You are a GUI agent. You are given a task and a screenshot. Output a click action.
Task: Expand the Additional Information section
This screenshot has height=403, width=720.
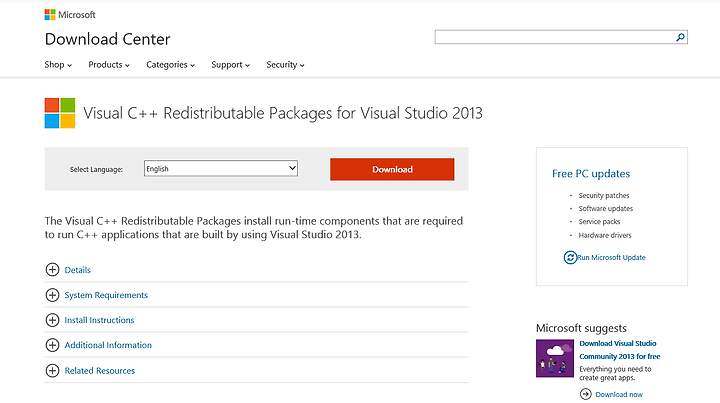[x=108, y=345]
